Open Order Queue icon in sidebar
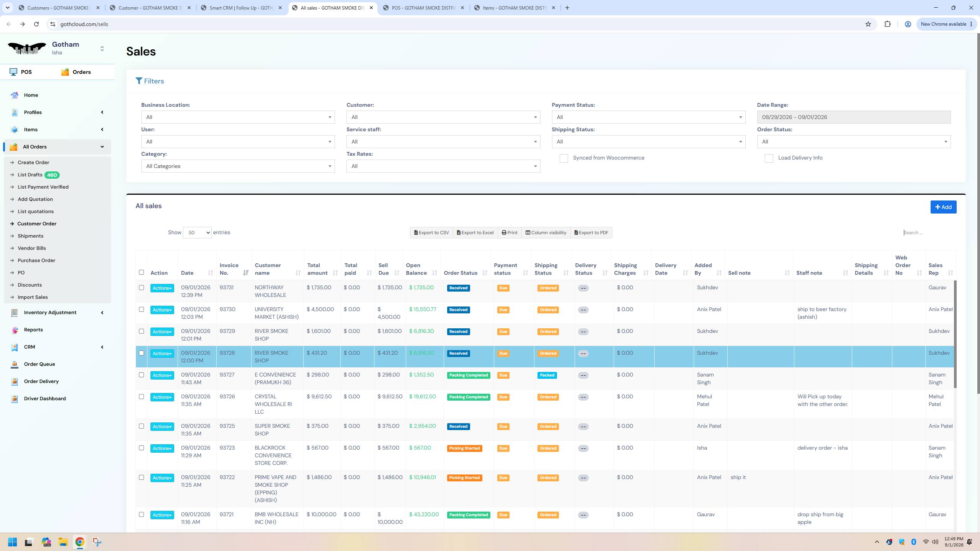This screenshot has height=551, width=980. coord(15,364)
